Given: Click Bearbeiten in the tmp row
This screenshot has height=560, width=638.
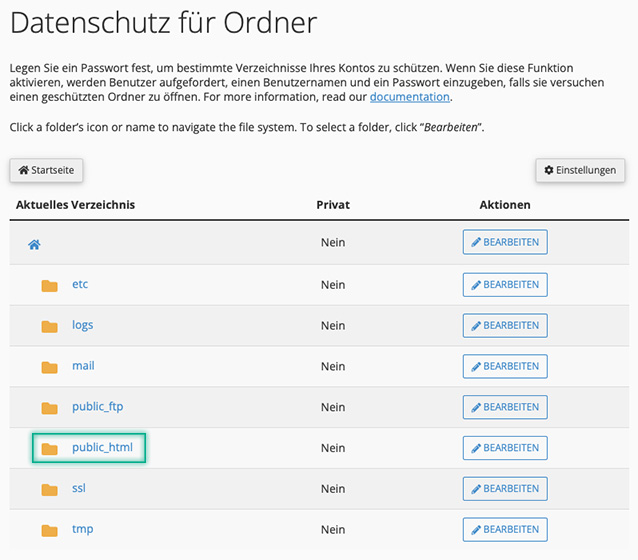Looking at the screenshot, I should click(x=505, y=529).
